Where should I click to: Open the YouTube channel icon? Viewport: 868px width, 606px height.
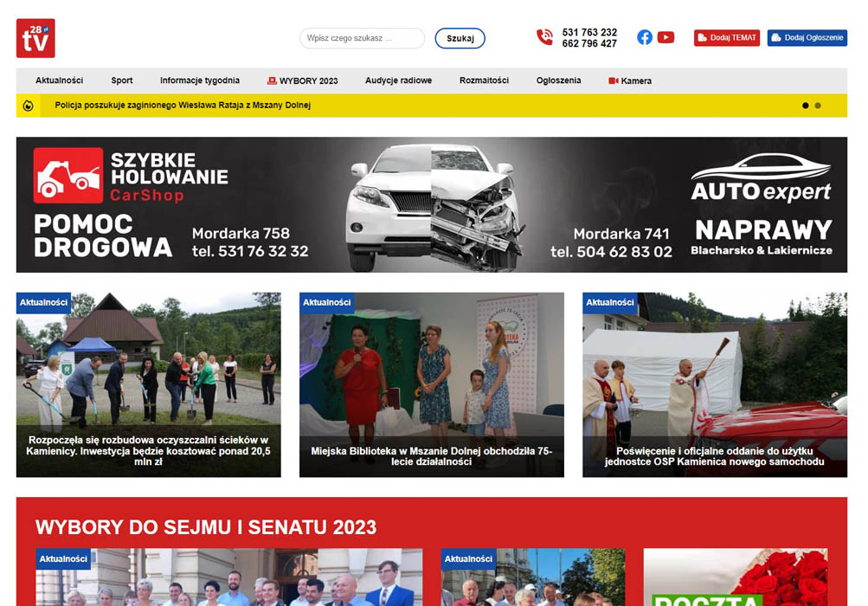tap(665, 37)
